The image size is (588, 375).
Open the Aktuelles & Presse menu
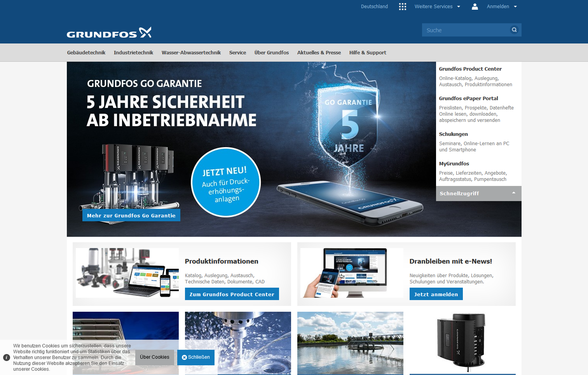319,53
